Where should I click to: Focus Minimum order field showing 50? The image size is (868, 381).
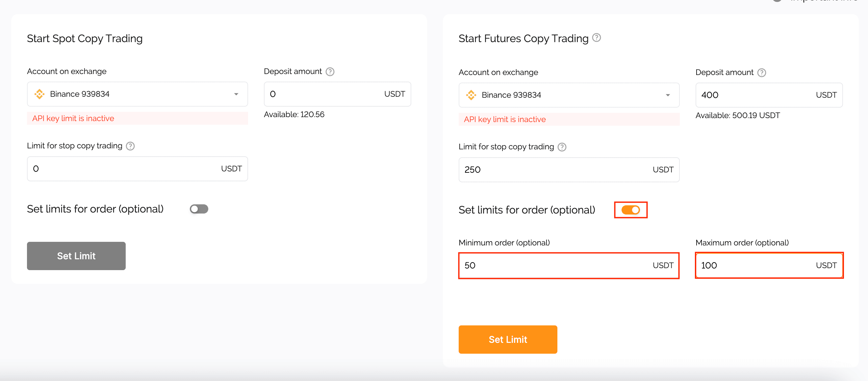pos(569,266)
